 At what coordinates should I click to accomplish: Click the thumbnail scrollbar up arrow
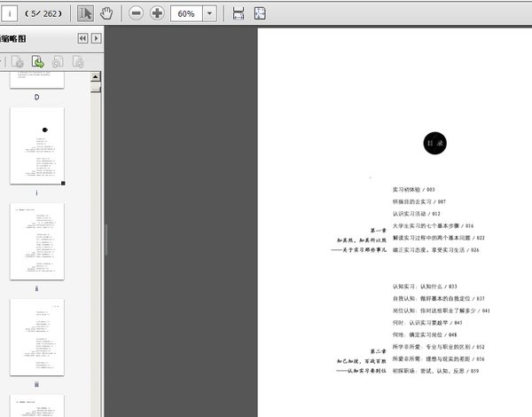96,76
